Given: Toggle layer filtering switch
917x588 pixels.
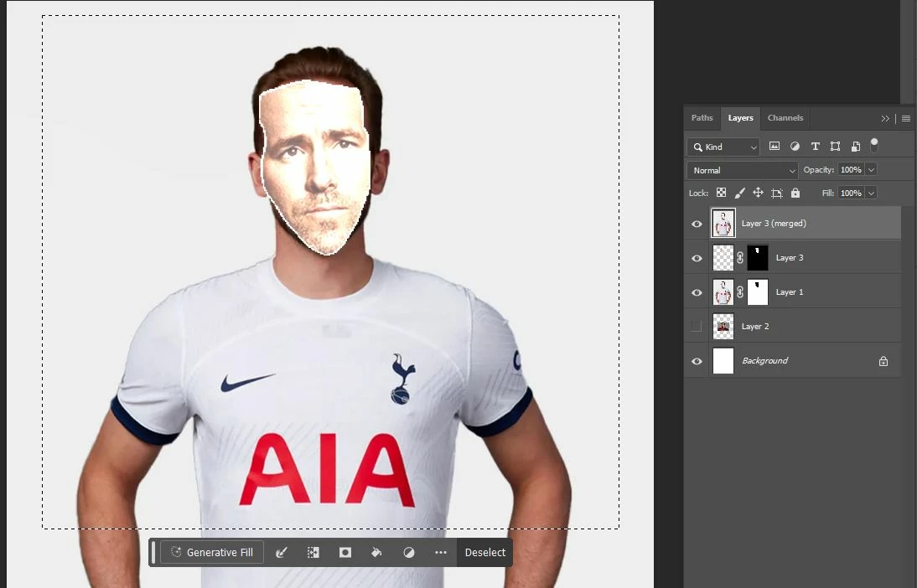Looking at the screenshot, I should [874, 144].
